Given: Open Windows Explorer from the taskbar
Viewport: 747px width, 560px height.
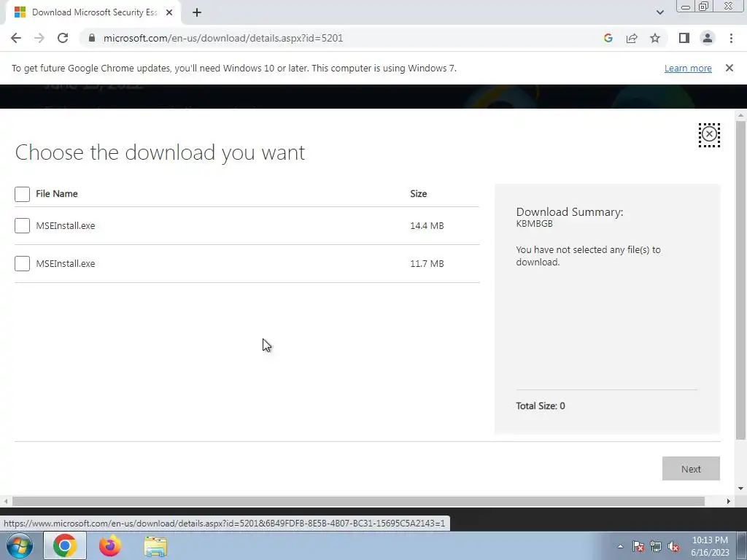Looking at the screenshot, I should click(x=155, y=546).
